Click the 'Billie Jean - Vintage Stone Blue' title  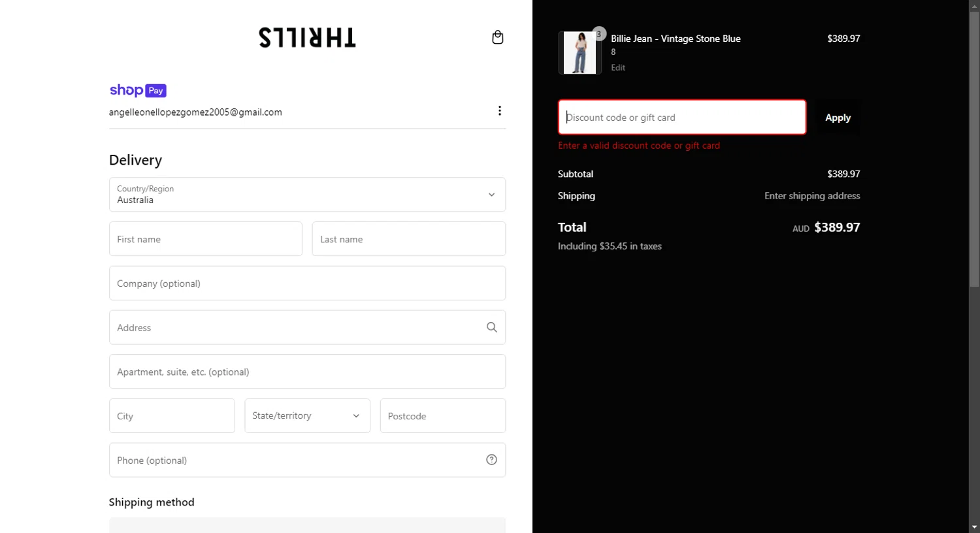click(x=676, y=39)
